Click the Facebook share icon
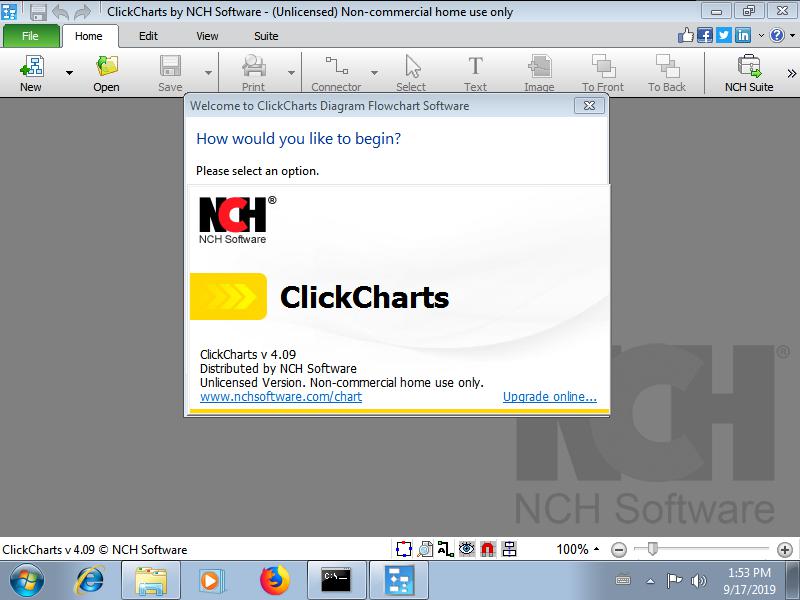Viewport: 800px width, 600px height. [x=705, y=35]
